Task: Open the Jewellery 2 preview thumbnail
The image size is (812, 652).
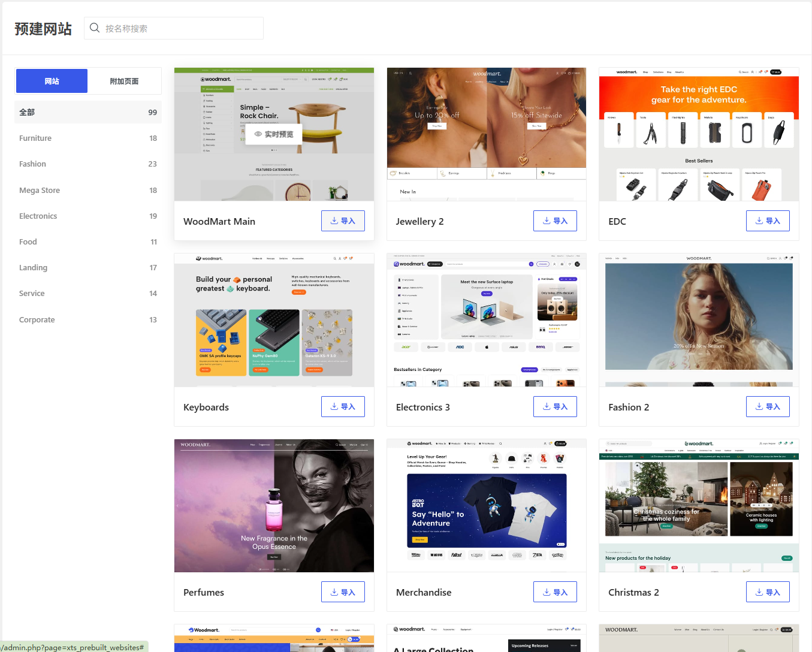Action: (487, 134)
